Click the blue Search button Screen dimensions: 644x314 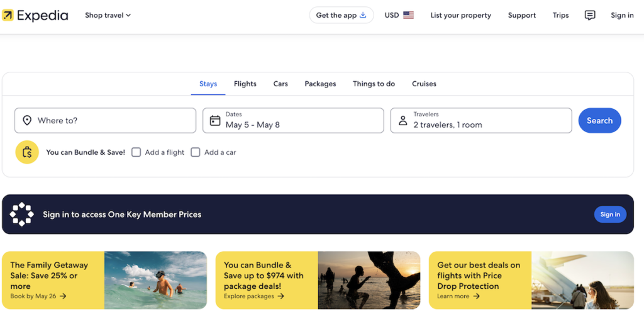(599, 120)
